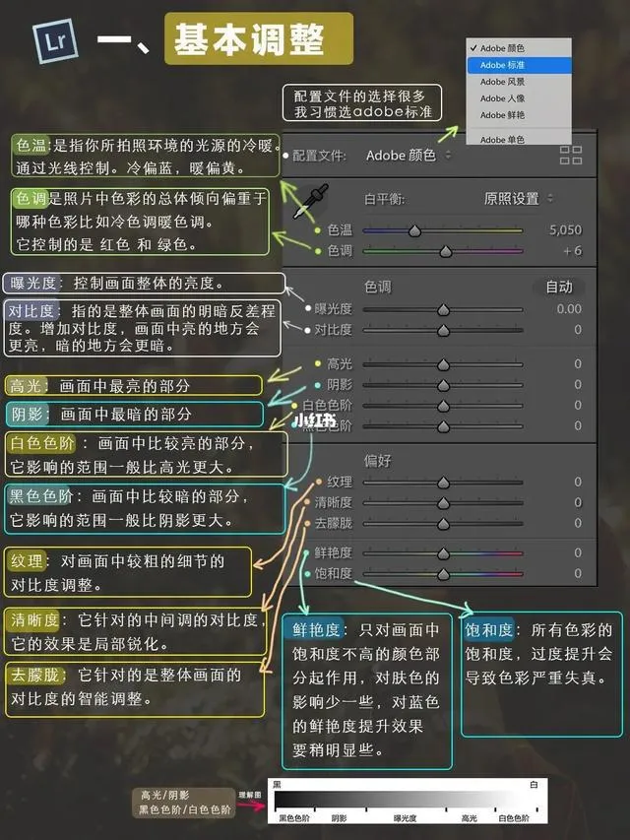Image resolution: width=630 pixels, height=840 pixels.
Task: Click the 白平衡 label
Action: click(384, 199)
